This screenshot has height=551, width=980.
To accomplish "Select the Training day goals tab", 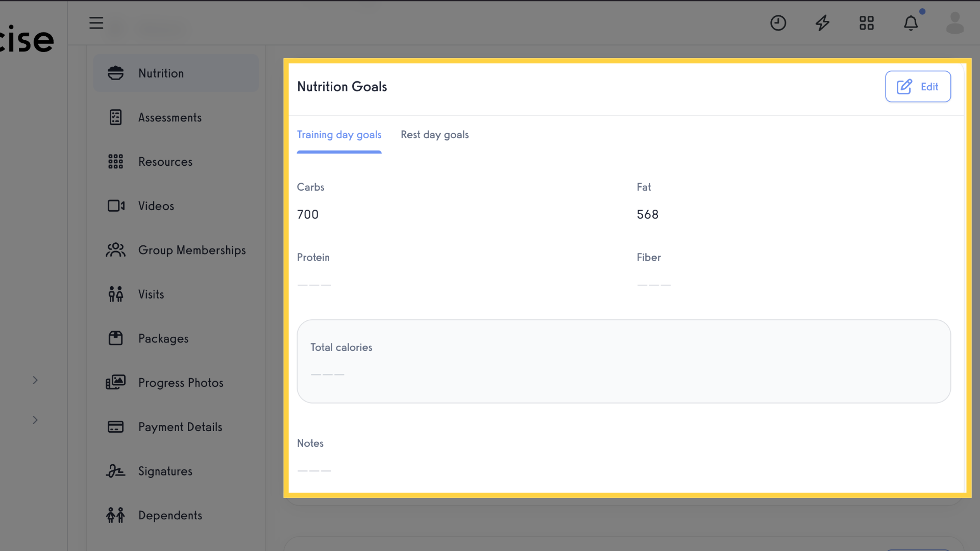I will (x=339, y=135).
